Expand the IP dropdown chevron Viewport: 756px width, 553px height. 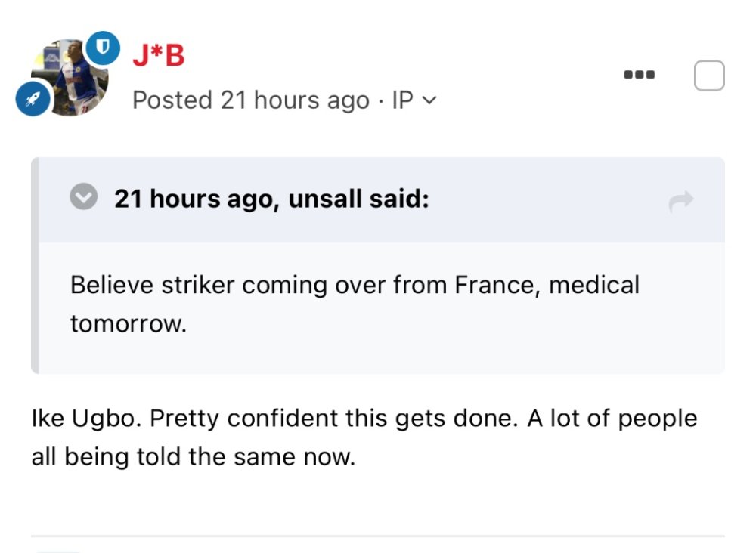[x=430, y=100]
